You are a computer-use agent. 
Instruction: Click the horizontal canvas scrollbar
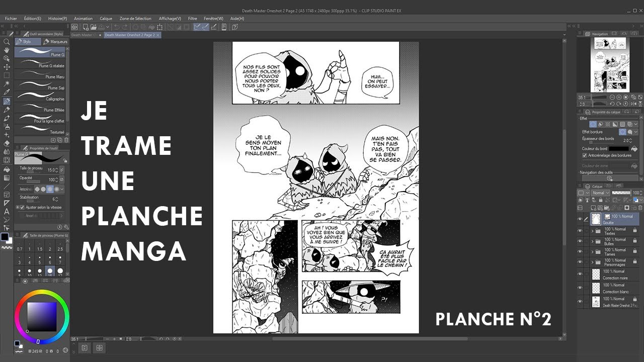tap(370, 338)
